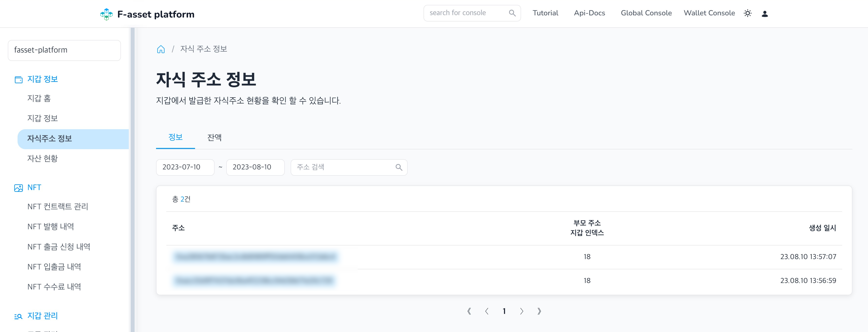Screen dimensions: 868x332
Task: Click the F-asset platform title text
Action: [156, 14]
